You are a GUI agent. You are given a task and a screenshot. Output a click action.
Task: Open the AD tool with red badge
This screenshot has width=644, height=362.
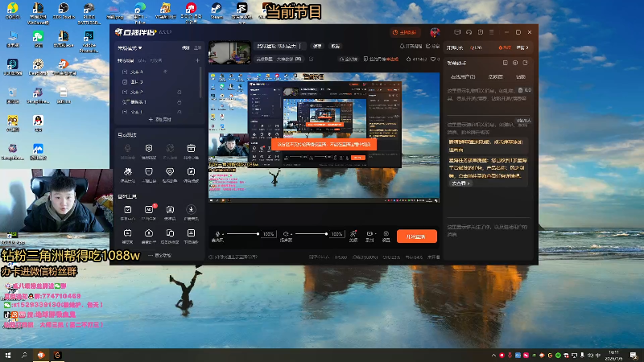(149, 210)
